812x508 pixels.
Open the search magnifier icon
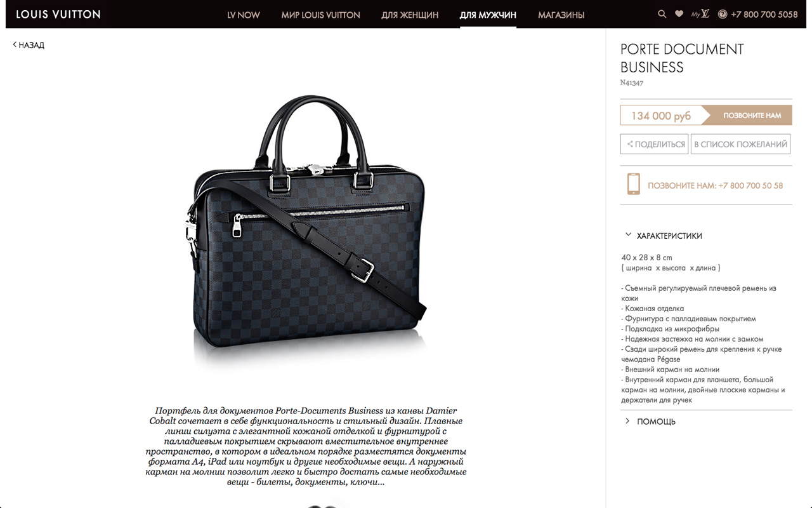662,14
